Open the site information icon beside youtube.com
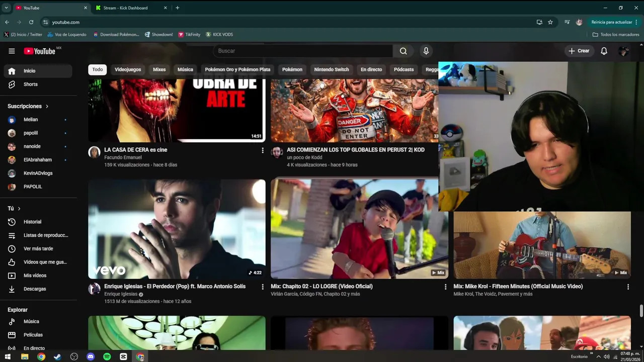The width and height of the screenshot is (644, 362). (x=46, y=22)
